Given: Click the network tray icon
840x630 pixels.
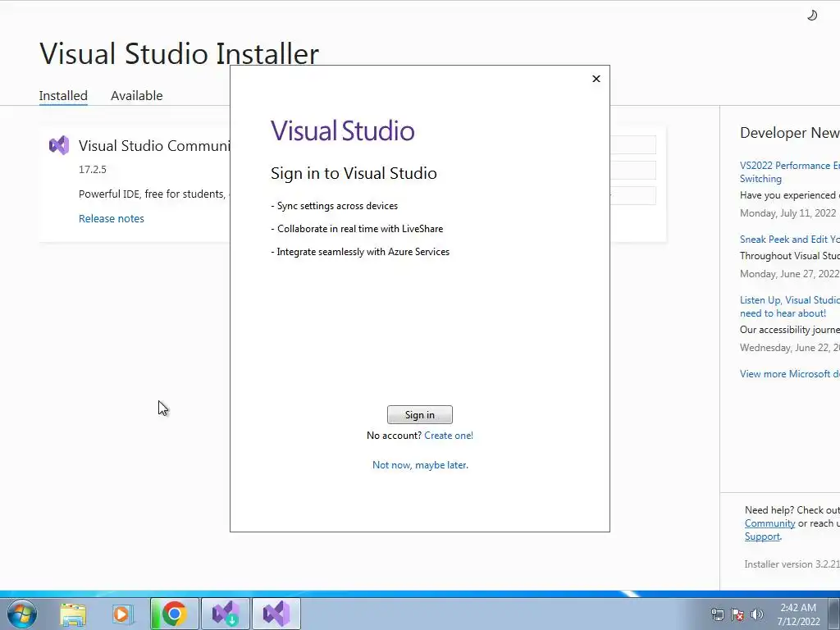Looking at the screenshot, I should 717,614.
